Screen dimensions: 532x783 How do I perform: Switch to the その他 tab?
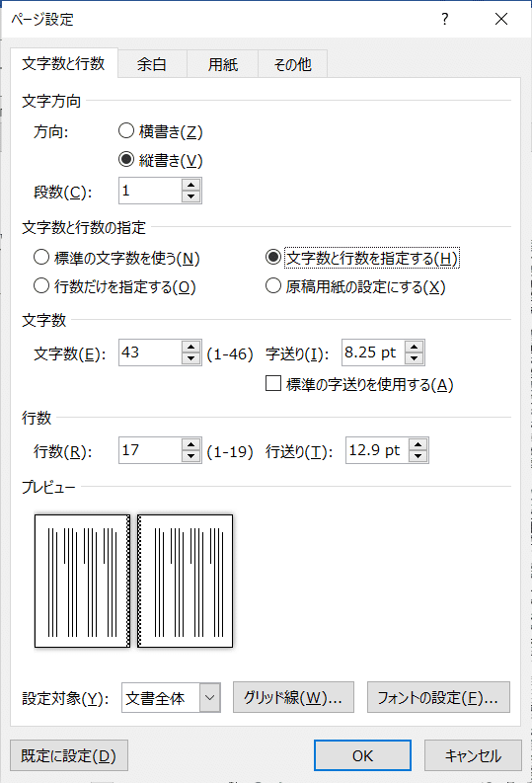[x=292, y=64]
